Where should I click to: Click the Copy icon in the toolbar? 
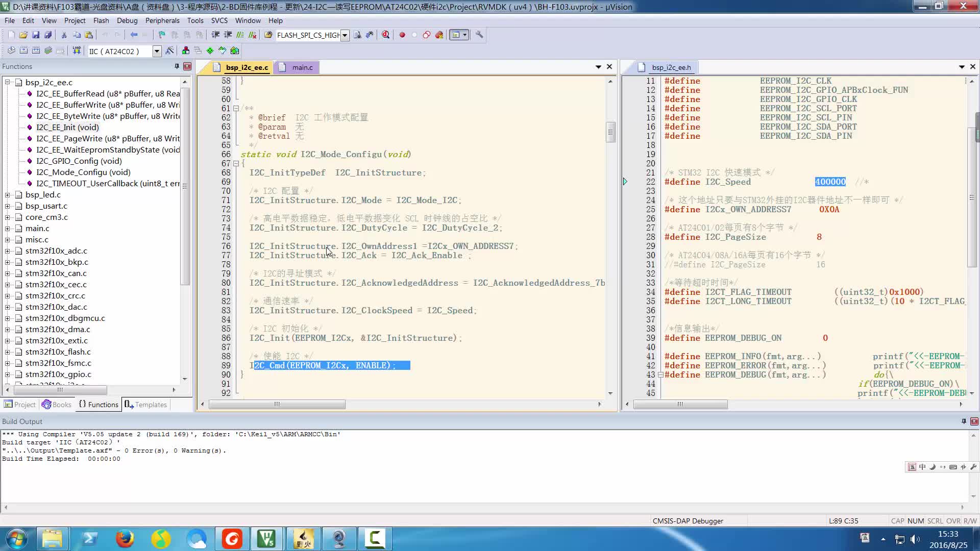click(x=77, y=35)
